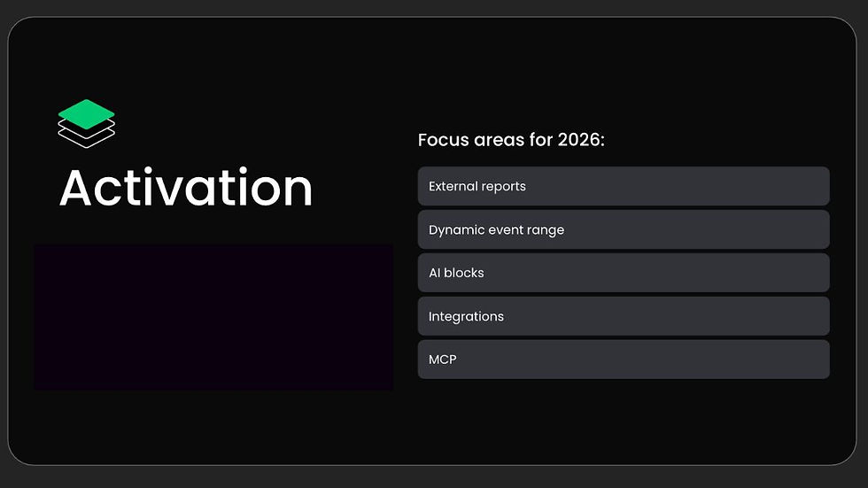Click the white outlined lower layers icon
This screenshot has height=488, width=868.
coord(87,135)
